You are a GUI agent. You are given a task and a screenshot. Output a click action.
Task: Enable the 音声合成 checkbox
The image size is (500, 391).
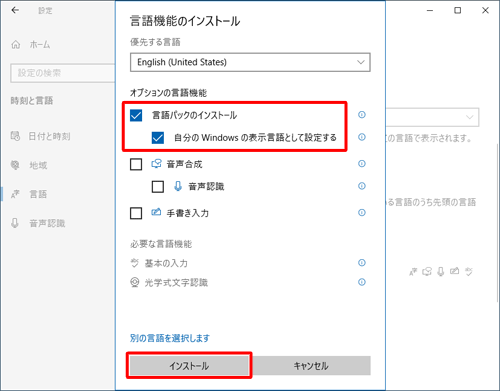[136, 164]
